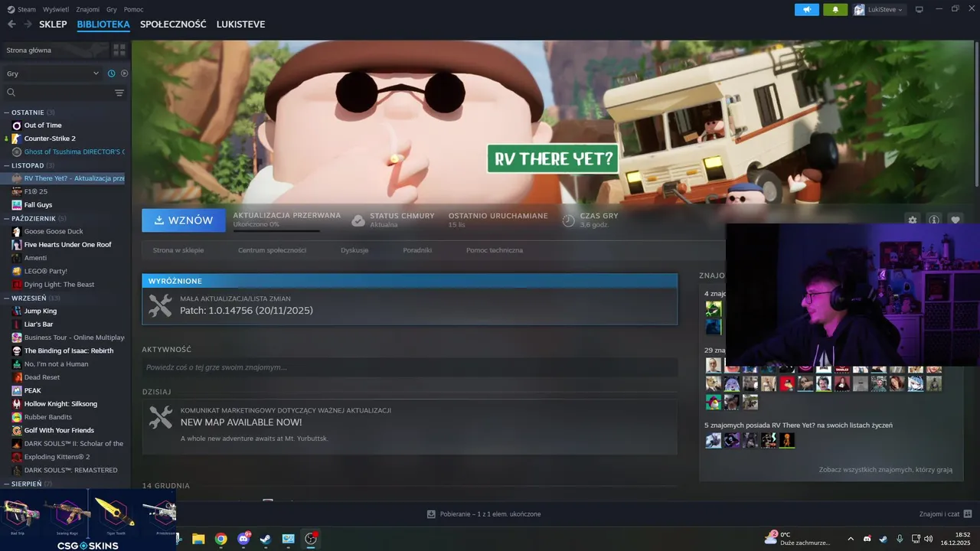The width and height of the screenshot is (980, 551).
Task: Toggle the recent activity clock filter
Action: (112, 73)
